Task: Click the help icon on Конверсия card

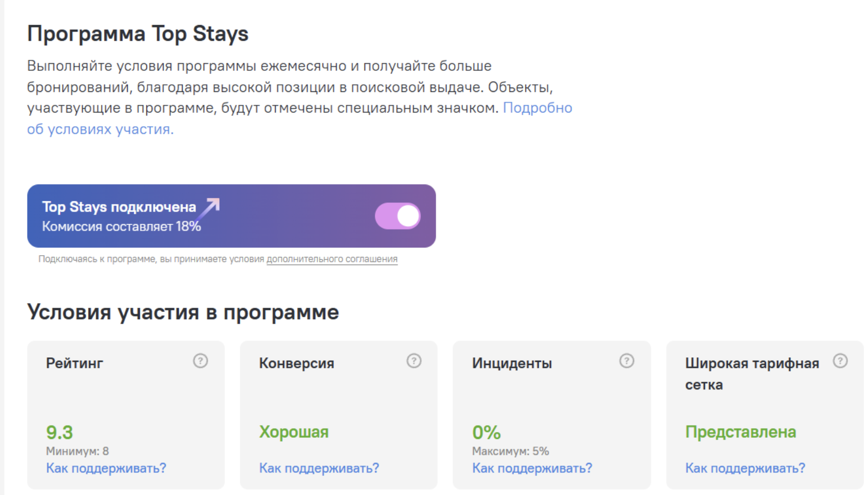Action: click(414, 361)
